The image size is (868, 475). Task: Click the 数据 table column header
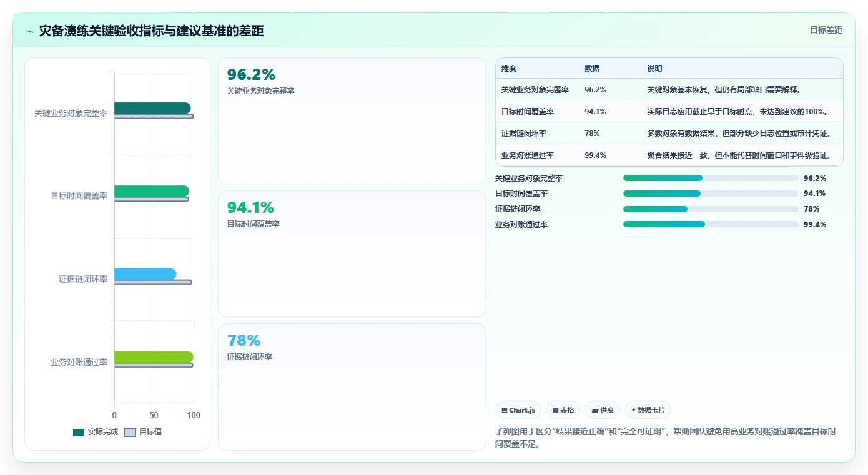[x=592, y=69]
